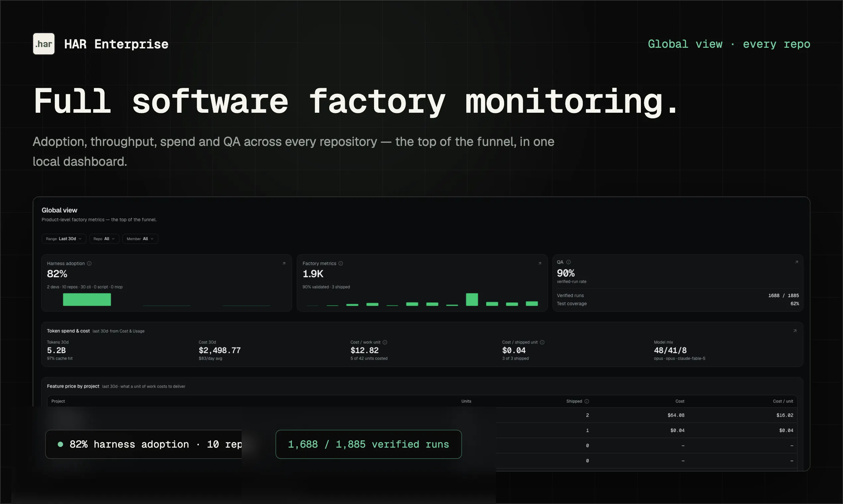Open the Repo All dropdown
This screenshot has height=504, width=843.
[x=104, y=239]
